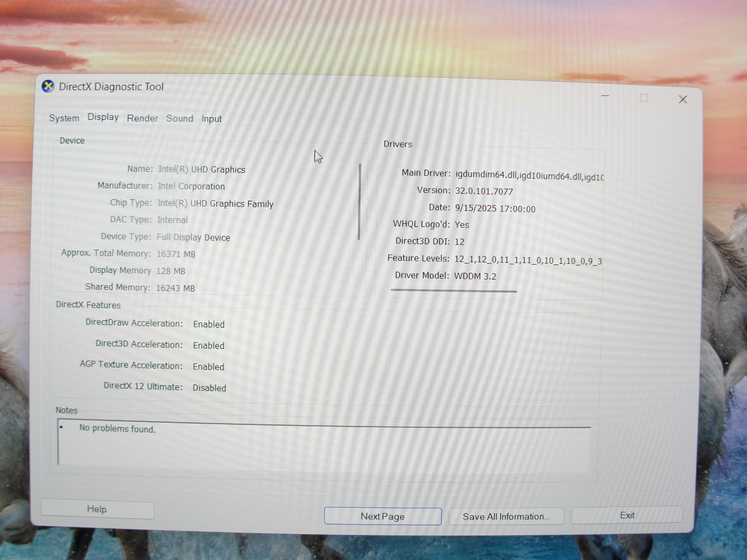Click DirectX 12 Ultimate 'Disabled' value

coord(210,388)
